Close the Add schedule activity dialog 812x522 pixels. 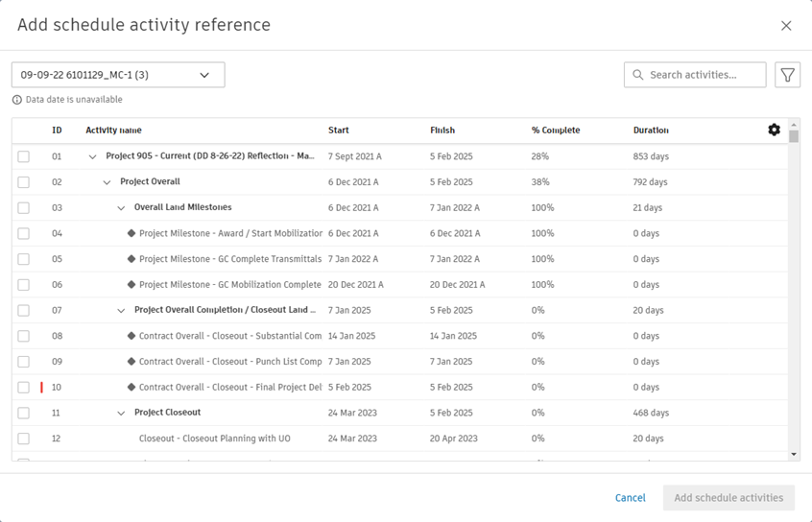tap(786, 26)
